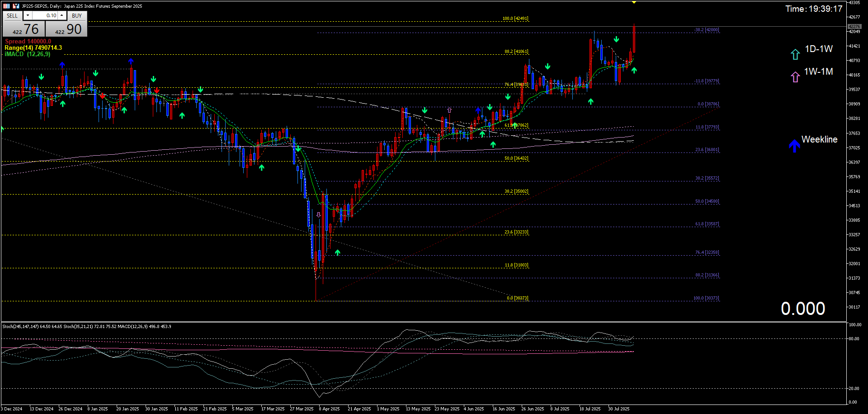Click the 0.10 volume input field
868x414 pixels.
[45, 15]
